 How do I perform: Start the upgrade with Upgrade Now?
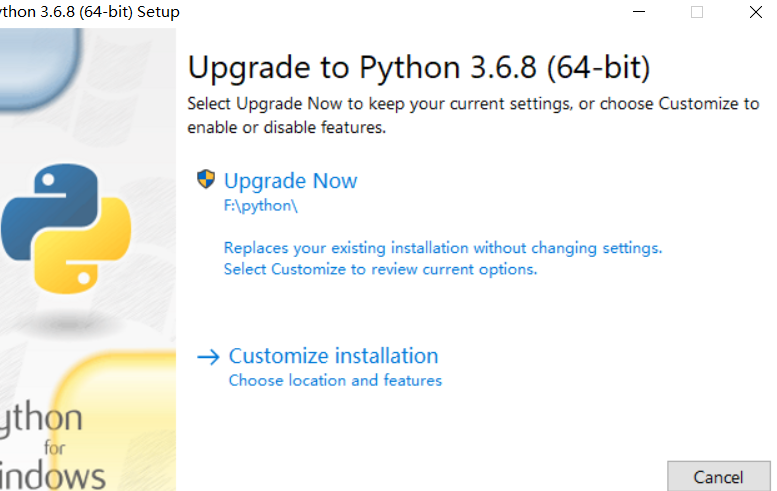(x=290, y=181)
